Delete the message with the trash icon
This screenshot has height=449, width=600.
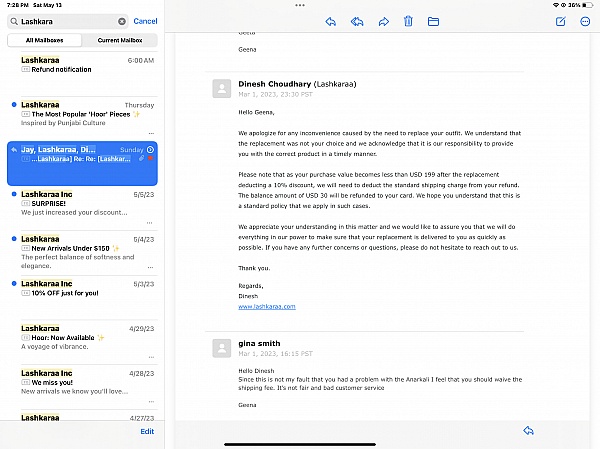(x=408, y=21)
